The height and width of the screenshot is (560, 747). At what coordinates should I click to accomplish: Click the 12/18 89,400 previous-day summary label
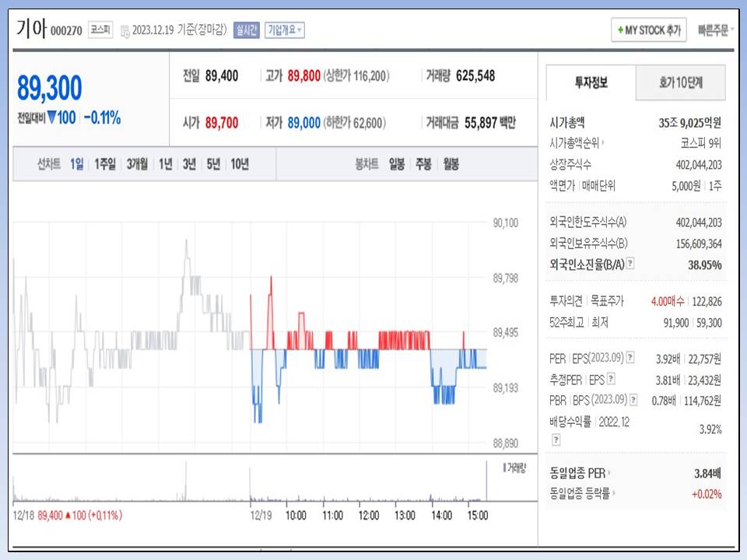point(67,515)
